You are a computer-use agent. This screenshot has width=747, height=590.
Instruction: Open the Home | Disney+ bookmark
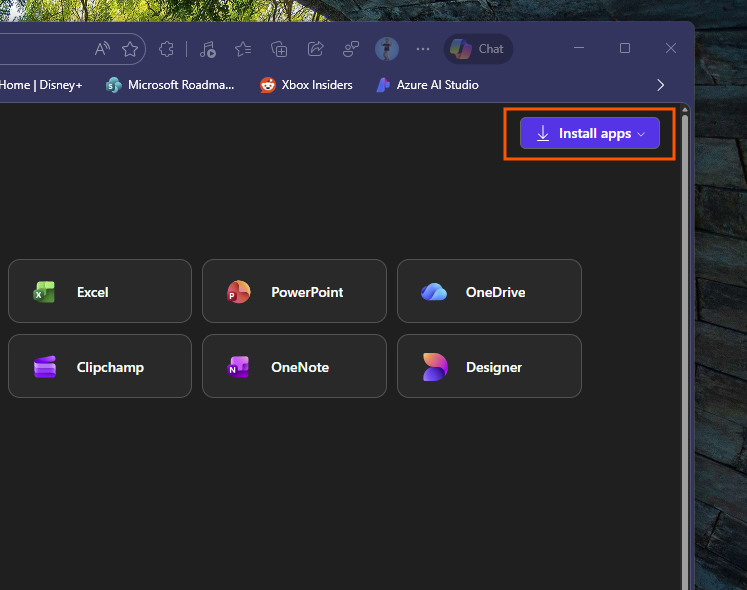[x=41, y=85]
